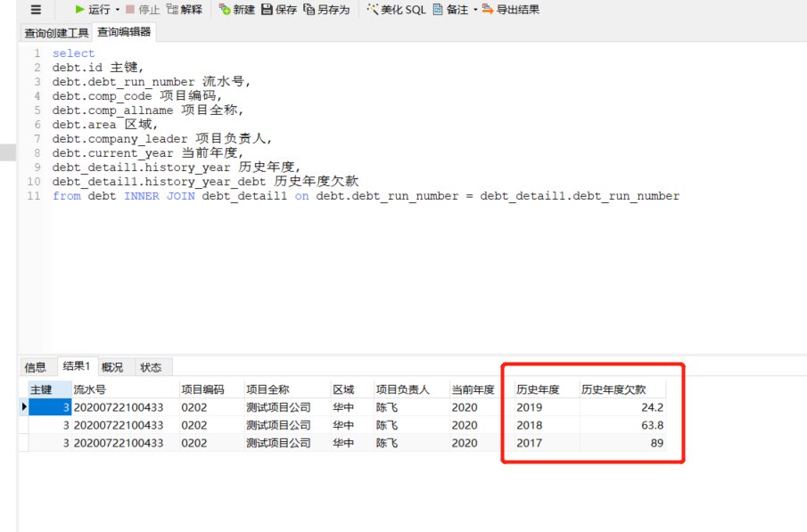Select the cell with value 2019

pyautogui.click(x=547, y=407)
